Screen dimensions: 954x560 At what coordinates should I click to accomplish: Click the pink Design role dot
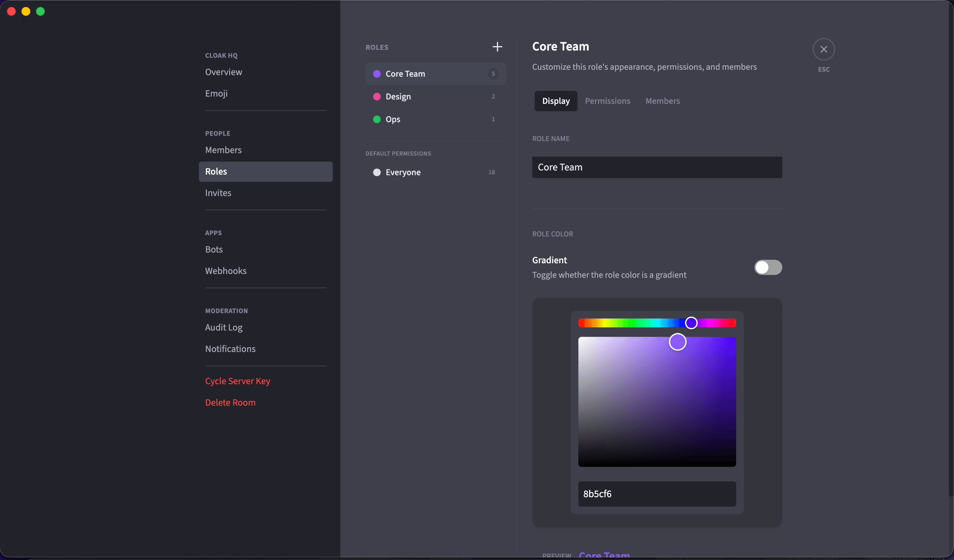pyautogui.click(x=377, y=97)
